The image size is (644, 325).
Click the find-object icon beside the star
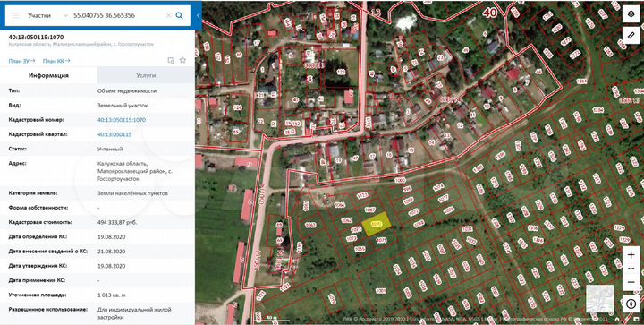(x=171, y=61)
